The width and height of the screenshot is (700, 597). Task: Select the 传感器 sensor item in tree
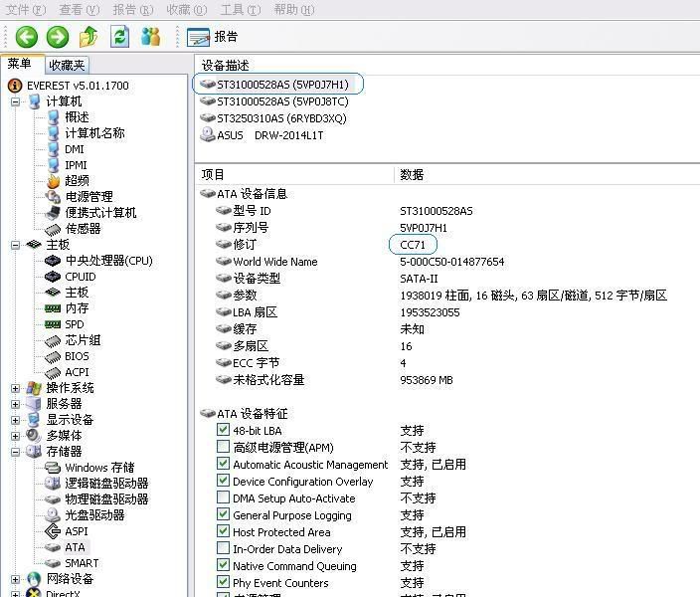83,229
